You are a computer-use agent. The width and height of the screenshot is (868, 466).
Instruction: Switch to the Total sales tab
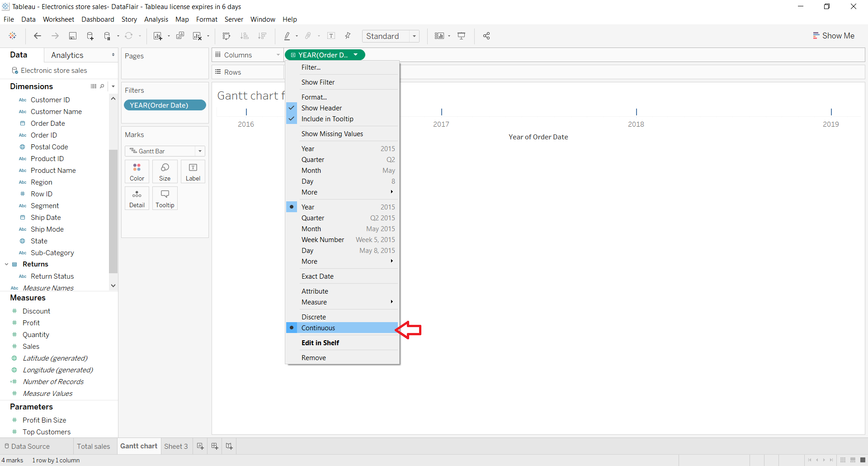coord(94,446)
